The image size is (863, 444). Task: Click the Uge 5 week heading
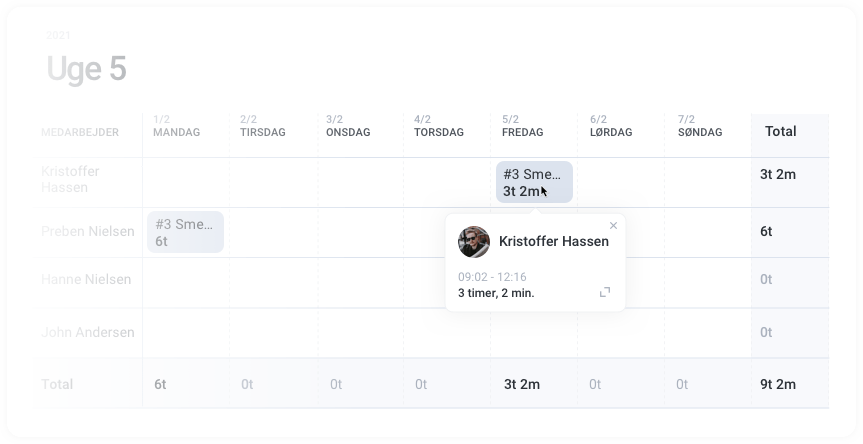pos(86,69)
